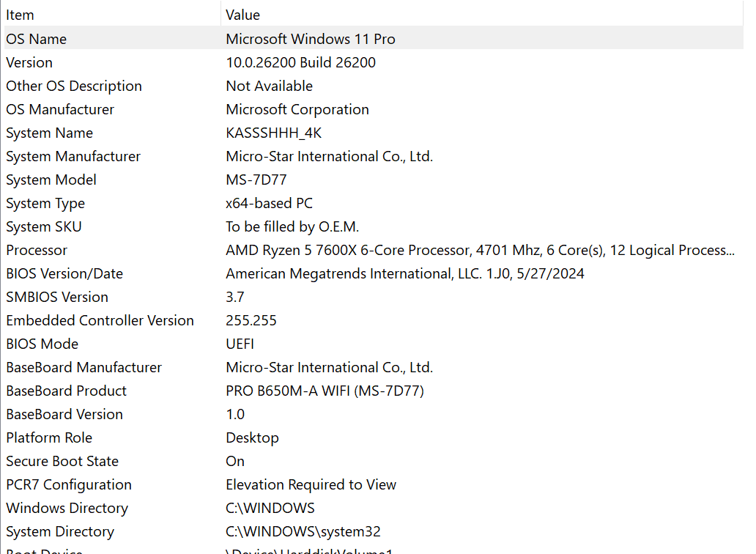Sort by the Item column header
This screenshot has width=756, height=554.
tap(20, 15)
